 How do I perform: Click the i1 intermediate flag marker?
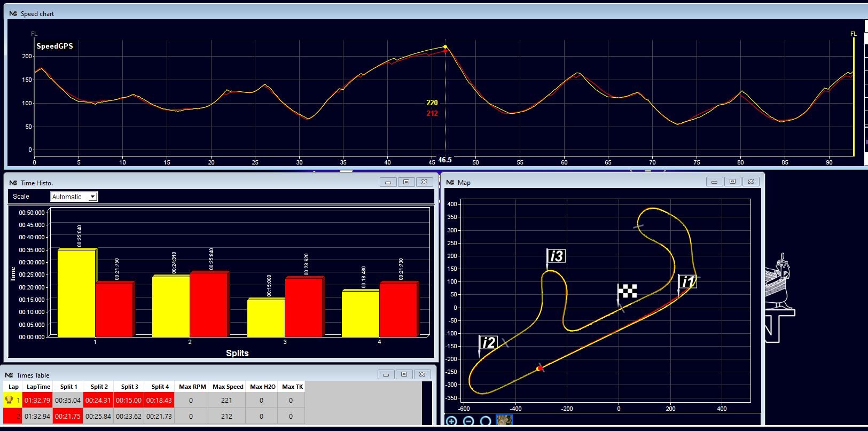click(687, 282)
